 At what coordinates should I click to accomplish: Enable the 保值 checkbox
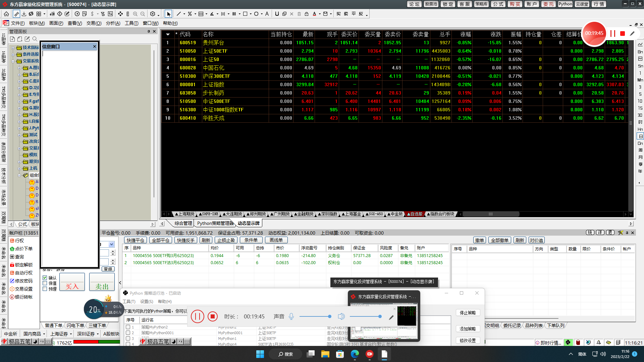point(45,283)
